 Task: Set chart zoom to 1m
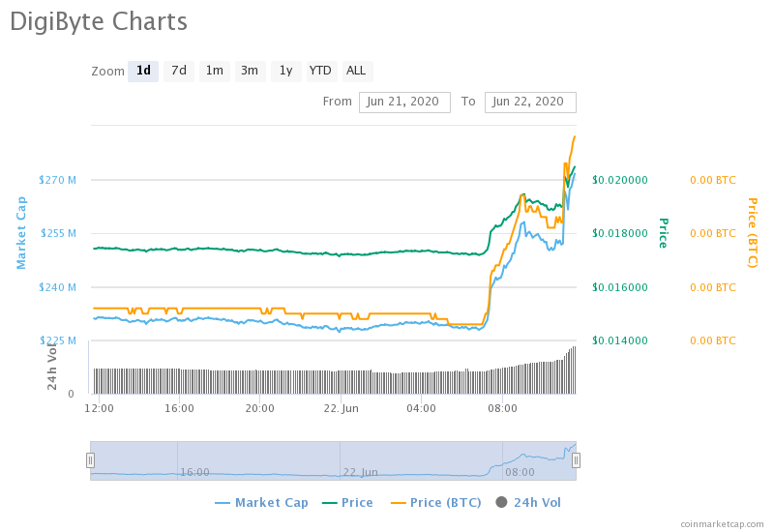click(214, 71)
